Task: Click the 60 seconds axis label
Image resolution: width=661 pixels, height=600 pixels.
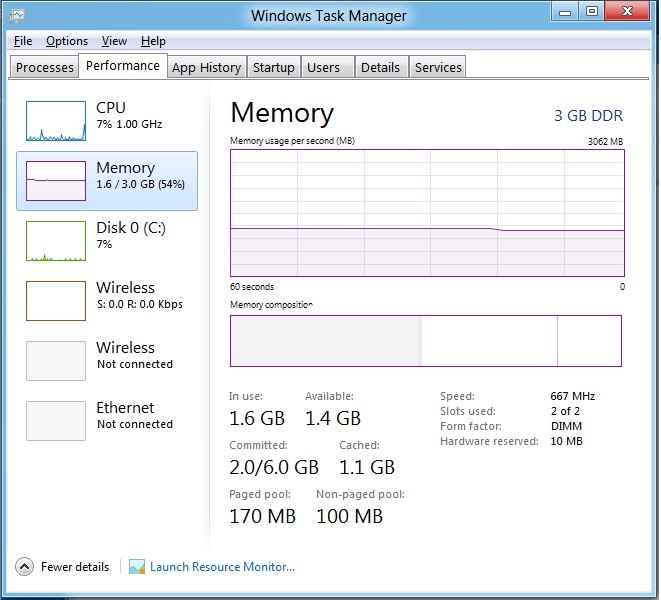Action: click(252, 287)
